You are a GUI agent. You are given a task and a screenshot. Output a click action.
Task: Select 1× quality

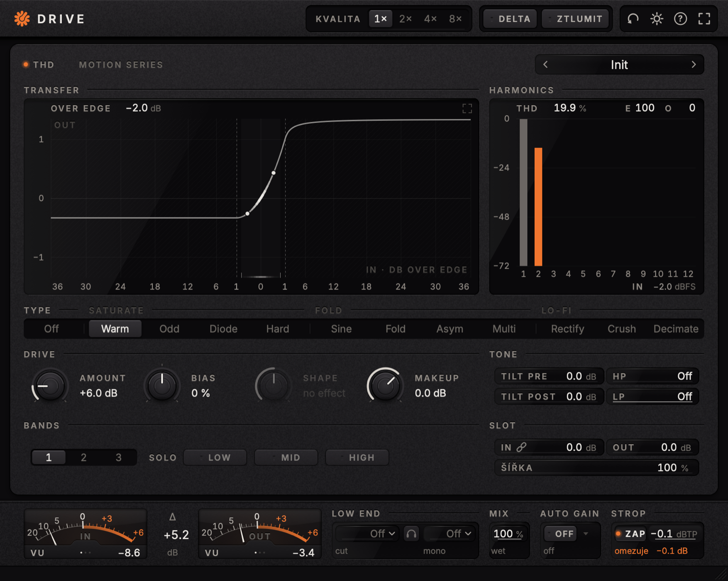(380, 19)
